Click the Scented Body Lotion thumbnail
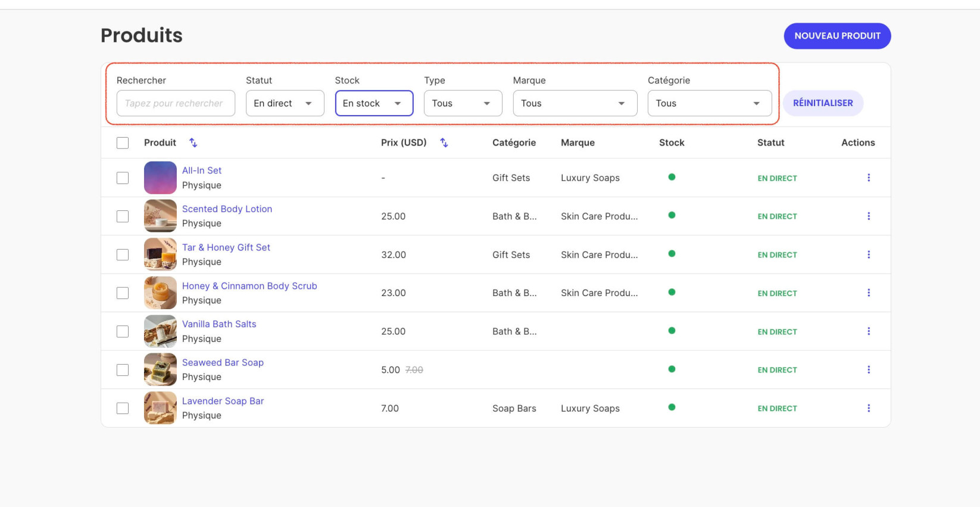Viewport: 980px width, 507px height. pos(160,216)
